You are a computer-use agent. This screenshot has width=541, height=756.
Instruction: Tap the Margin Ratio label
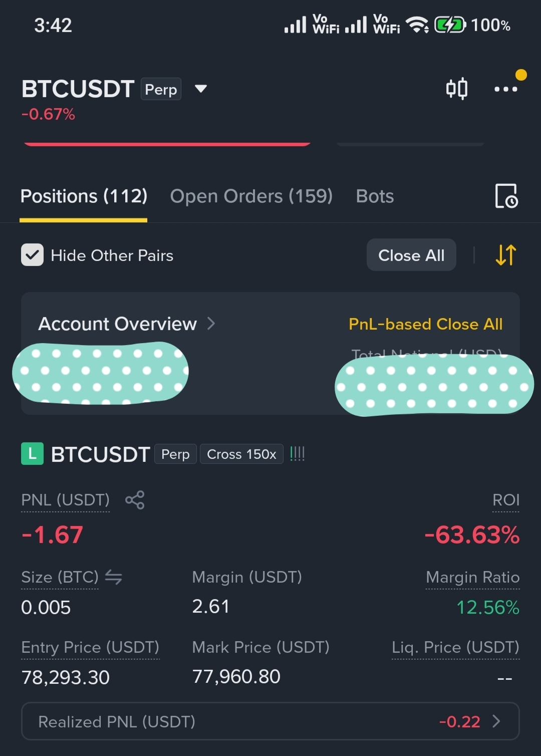[x=472, y=577]
